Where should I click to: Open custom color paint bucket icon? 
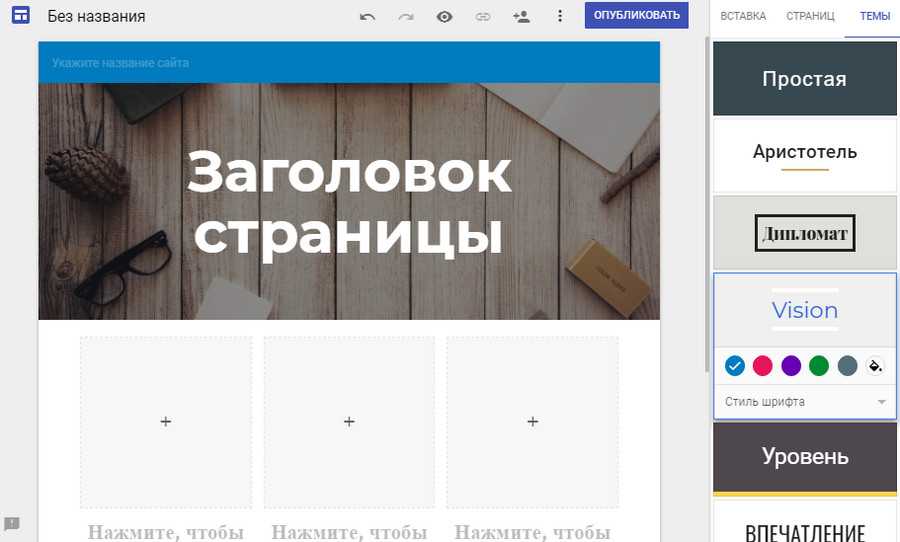[875, 366]
